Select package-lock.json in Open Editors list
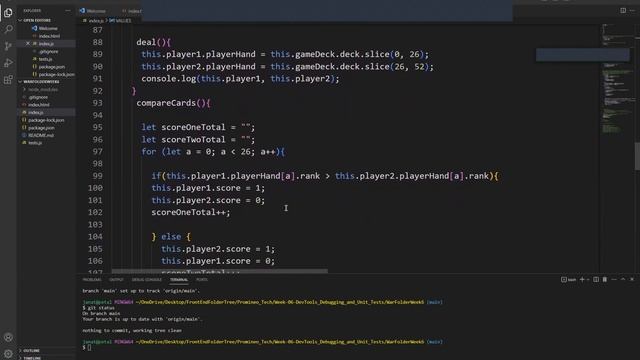The image size is (640, 360). click(56, 74)
